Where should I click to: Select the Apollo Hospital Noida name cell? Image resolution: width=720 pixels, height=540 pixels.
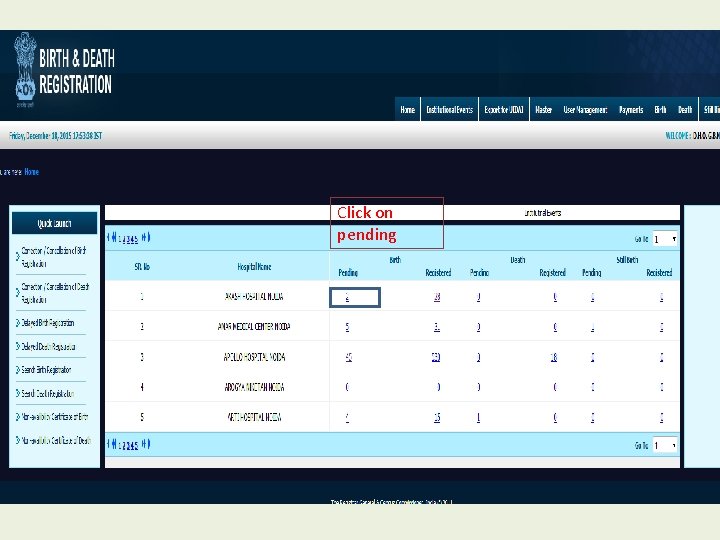[x=254, y=357]
